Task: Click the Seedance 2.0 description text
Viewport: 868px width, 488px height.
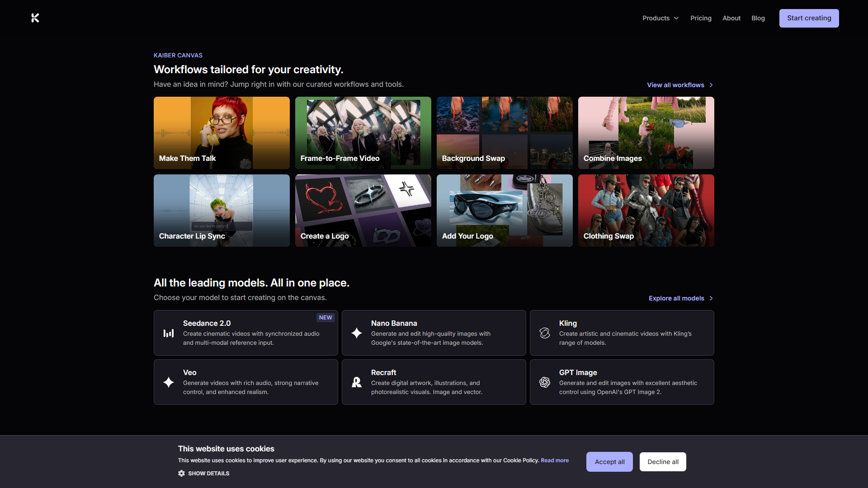Action: pos(251,338)
